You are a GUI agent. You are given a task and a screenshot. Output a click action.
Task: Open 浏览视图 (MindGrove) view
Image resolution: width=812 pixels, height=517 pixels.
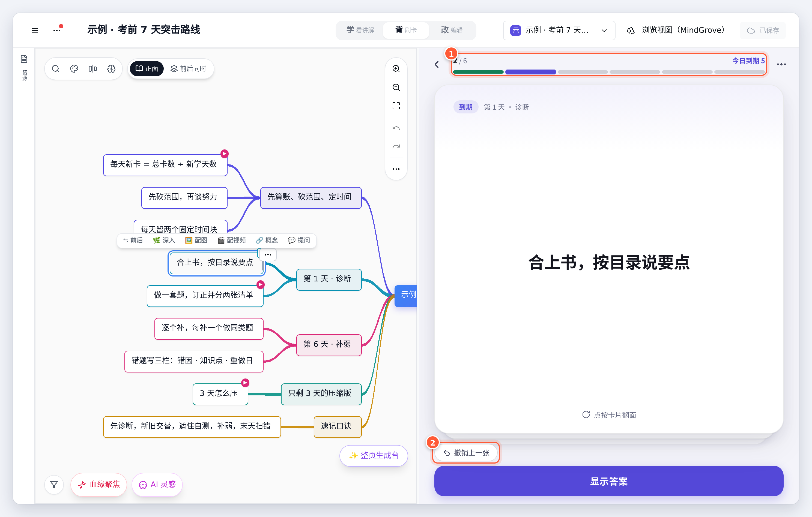click(675, 30)
